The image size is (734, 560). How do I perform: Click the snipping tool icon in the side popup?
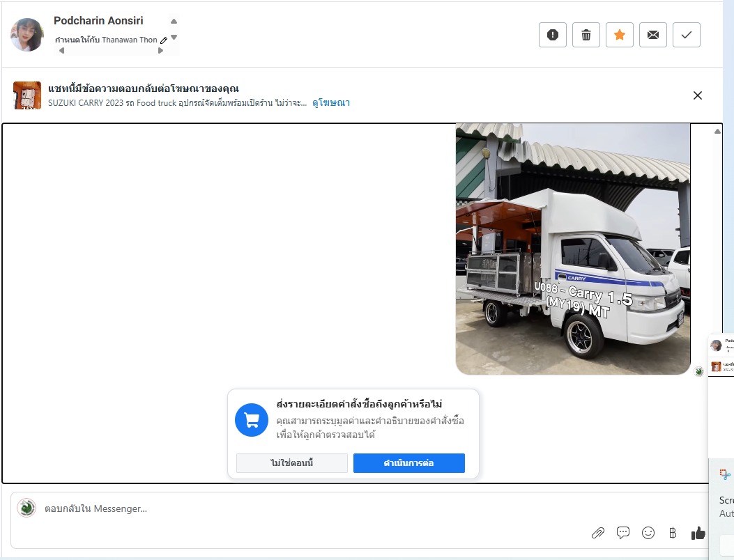pos(725,474)
